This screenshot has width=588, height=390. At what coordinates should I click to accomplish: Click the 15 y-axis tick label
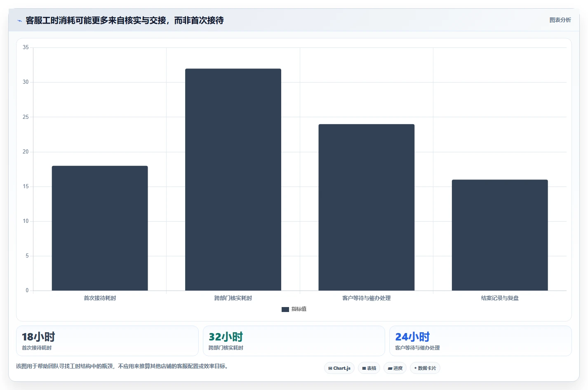[26, 187]
